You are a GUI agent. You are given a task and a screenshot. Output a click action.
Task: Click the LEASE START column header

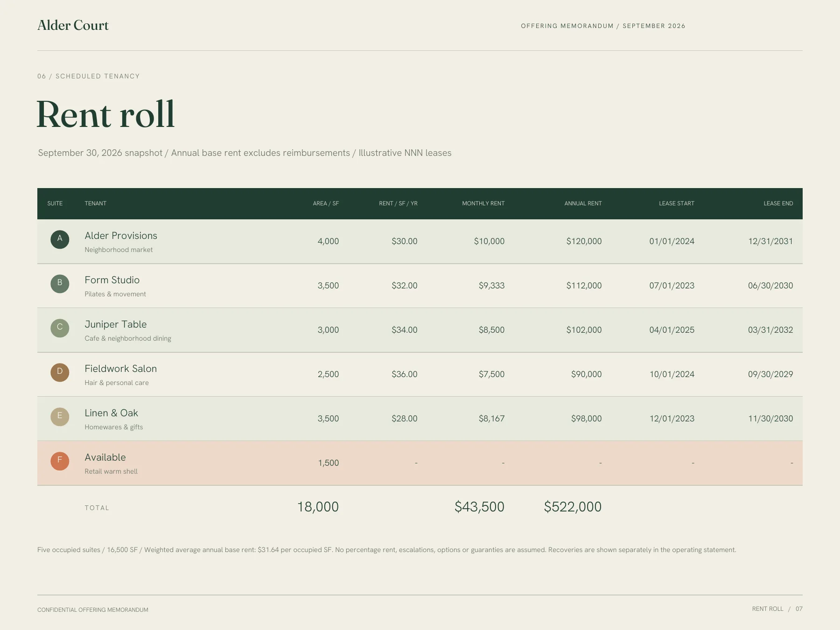click(677, 203)
